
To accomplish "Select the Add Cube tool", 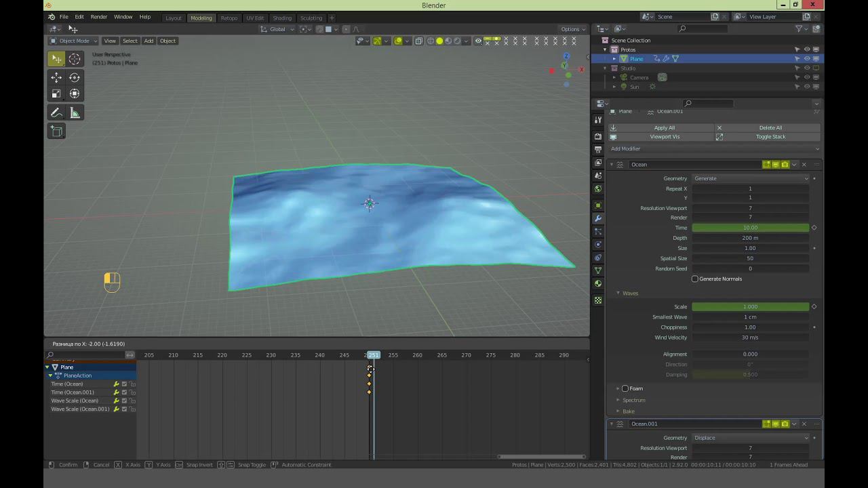I will [x=56, y=131].
